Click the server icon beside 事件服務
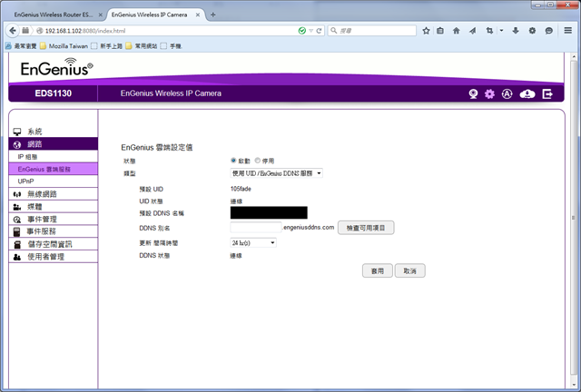The height and width of the screenshot is (392, 581). coord(16,232)
